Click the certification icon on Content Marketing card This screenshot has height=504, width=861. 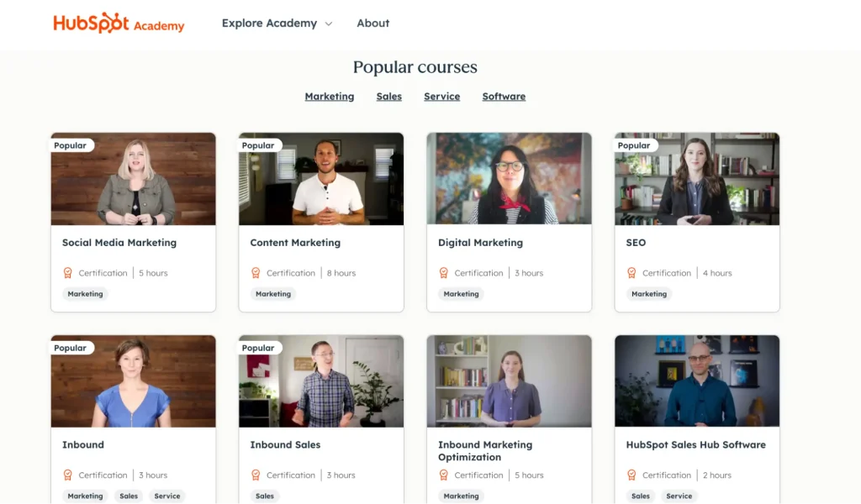[256, 272]
